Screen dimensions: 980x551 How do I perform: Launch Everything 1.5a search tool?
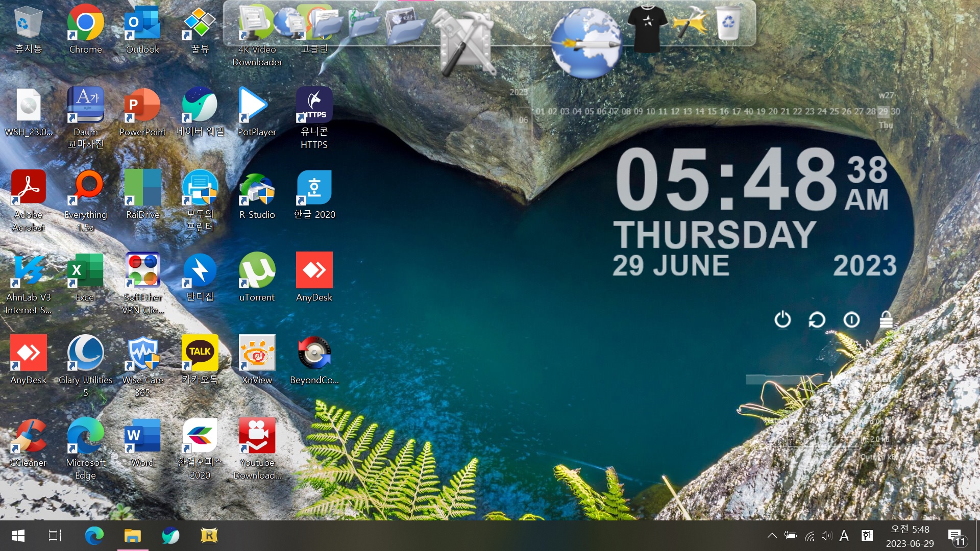[85, 201]
